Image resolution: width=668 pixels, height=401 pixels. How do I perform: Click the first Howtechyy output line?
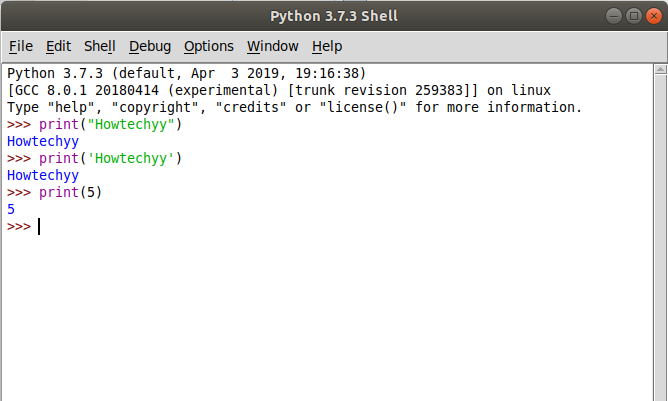pos(43,141)
